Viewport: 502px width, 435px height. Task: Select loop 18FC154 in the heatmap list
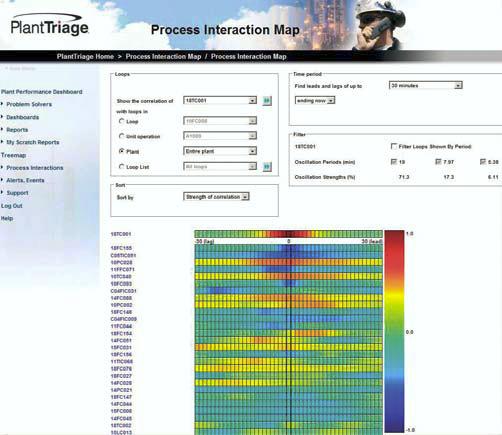(121, 333)
